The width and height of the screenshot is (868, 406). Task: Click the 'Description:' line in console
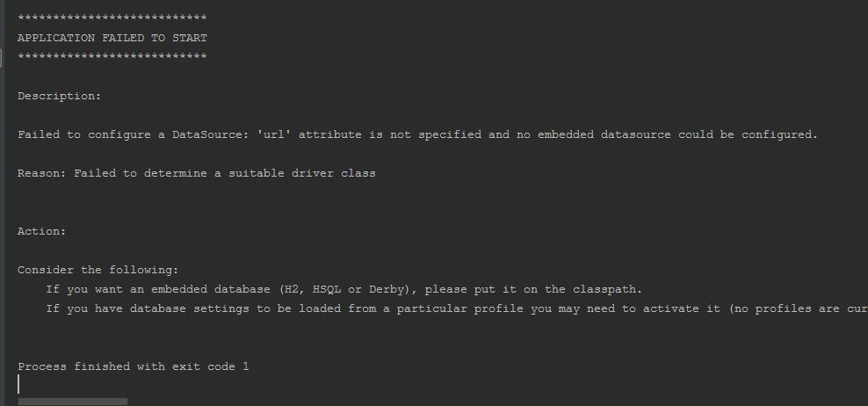click(60, 96)
